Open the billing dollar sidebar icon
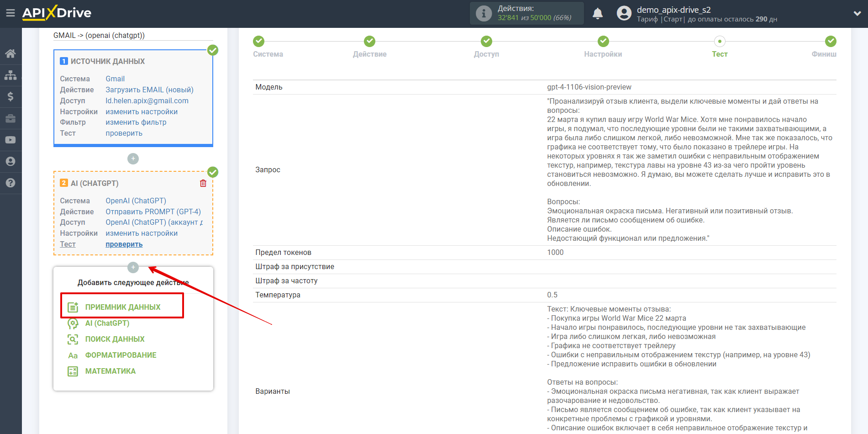 [11, 96]
